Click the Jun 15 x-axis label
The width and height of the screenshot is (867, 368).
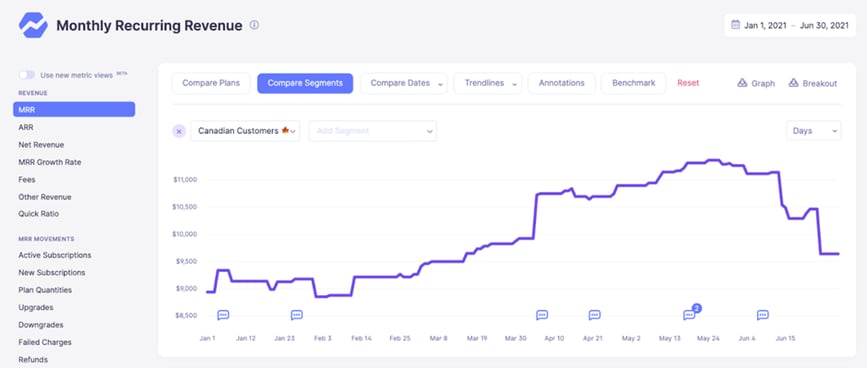click(x=786, y=338)
